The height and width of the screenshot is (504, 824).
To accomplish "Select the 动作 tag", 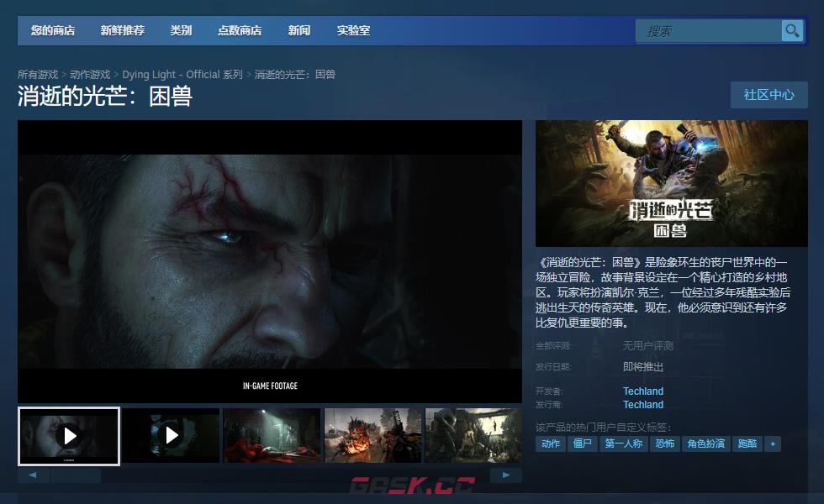I will click(x=551, y=444).
